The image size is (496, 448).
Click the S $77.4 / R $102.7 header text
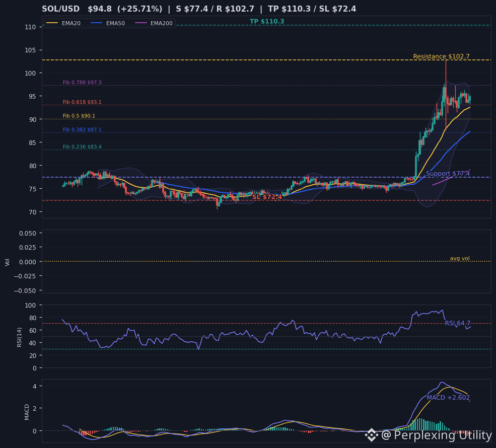(215, 9)
